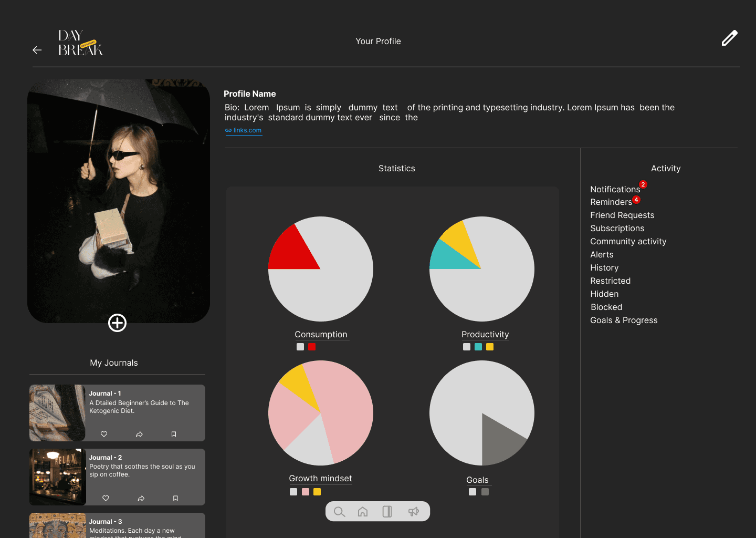The height and width of the screenshot is (538, 756).
Task: Click the Reminders badge showing 4
Action: (636, 200)
